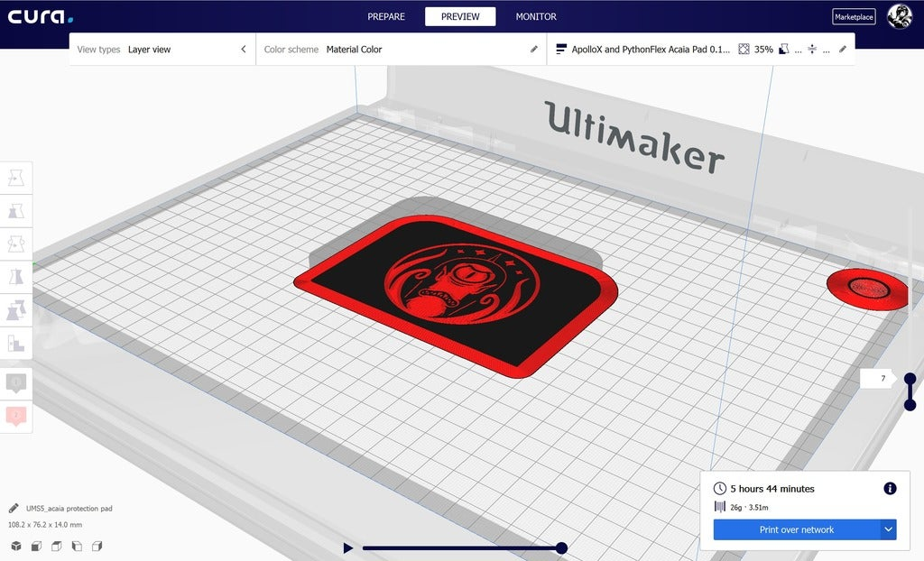
Task: Open the Print over network dropdown arrow
Action: click(888, 529)
